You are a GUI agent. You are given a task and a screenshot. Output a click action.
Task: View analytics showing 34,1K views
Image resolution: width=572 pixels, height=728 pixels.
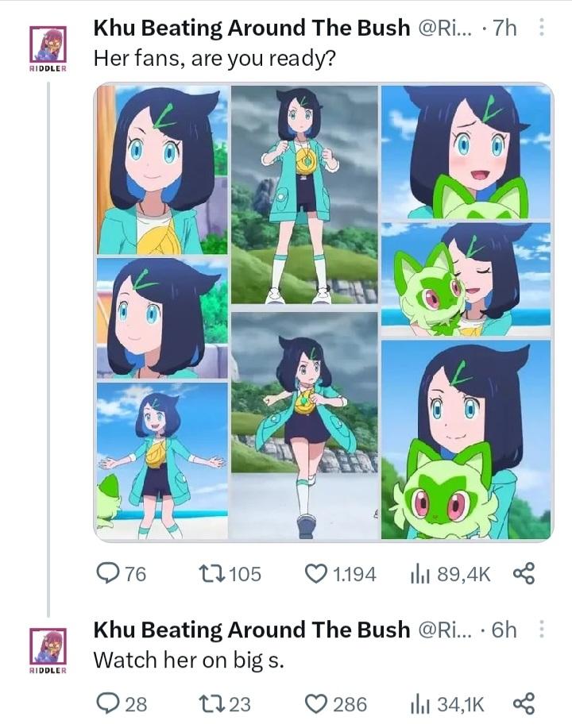tap(447, 704)
